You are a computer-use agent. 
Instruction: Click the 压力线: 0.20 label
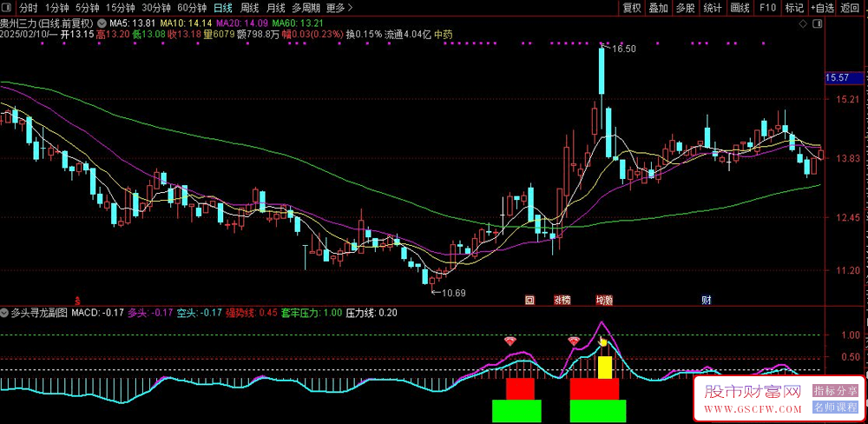[372, 313]
